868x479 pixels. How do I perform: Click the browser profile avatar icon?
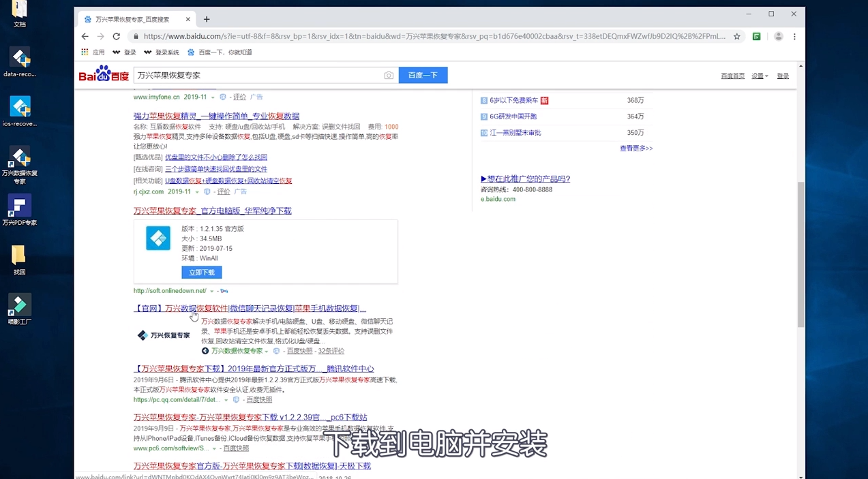[x=778, y=36]
